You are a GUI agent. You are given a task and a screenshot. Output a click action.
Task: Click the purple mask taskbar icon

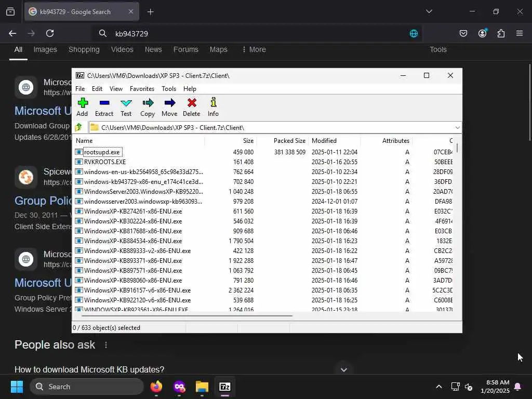(x=179, y=387)
